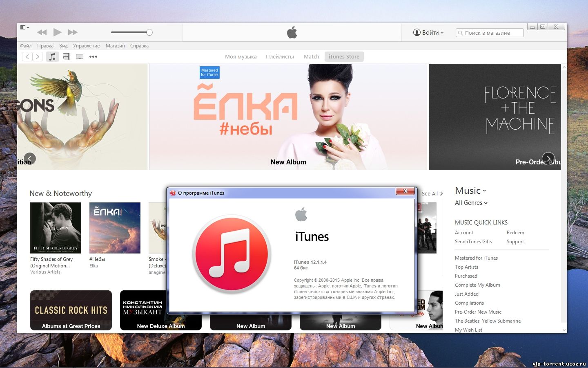Open the Pre-Order New Music link
The image size is (588, 368).
[478, 312]
